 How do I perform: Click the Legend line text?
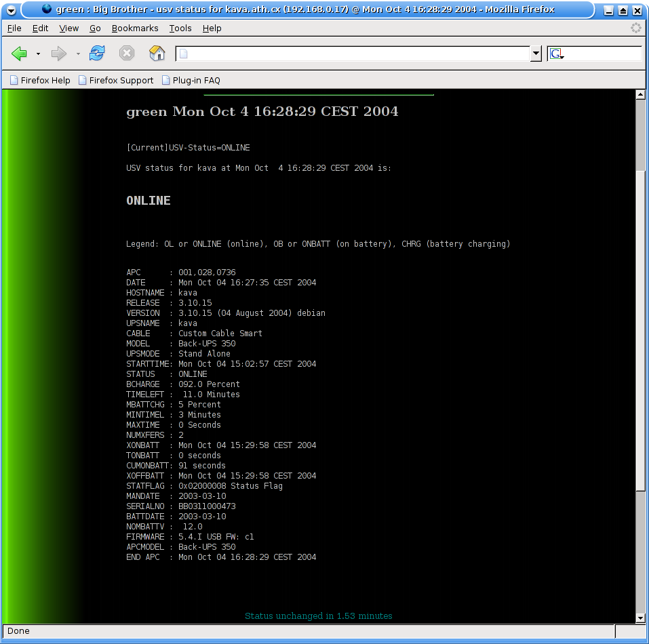pyautogui.click(x=318, y=244)
